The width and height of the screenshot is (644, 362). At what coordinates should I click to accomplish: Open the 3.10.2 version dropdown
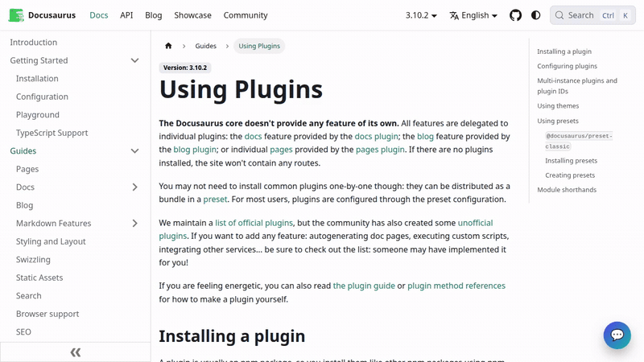[421, 15]
